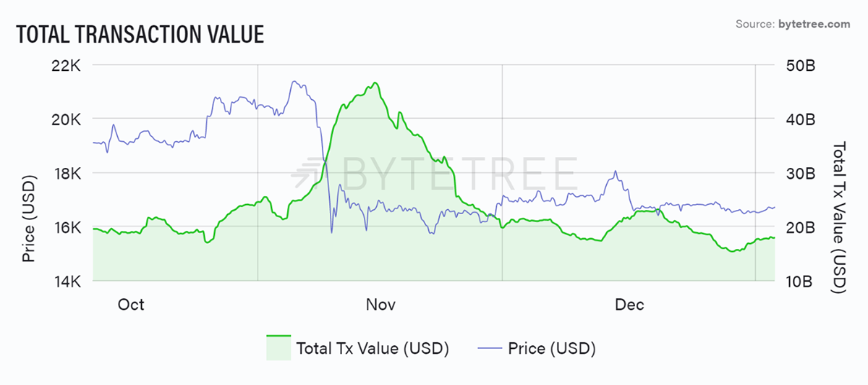This screenshot has height=385, width=868.
Task: Click the green Total Tx Value legend swatch
Action: tap(278, 347)
